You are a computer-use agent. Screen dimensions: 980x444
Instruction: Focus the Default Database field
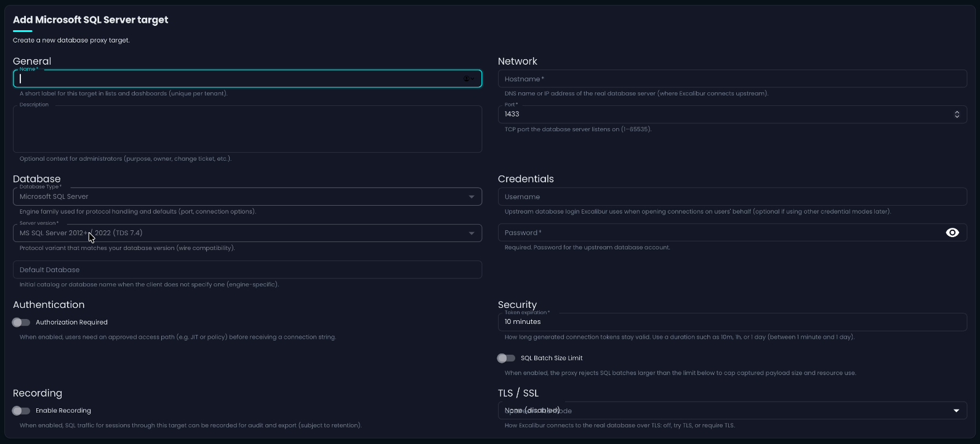[247, 270]
